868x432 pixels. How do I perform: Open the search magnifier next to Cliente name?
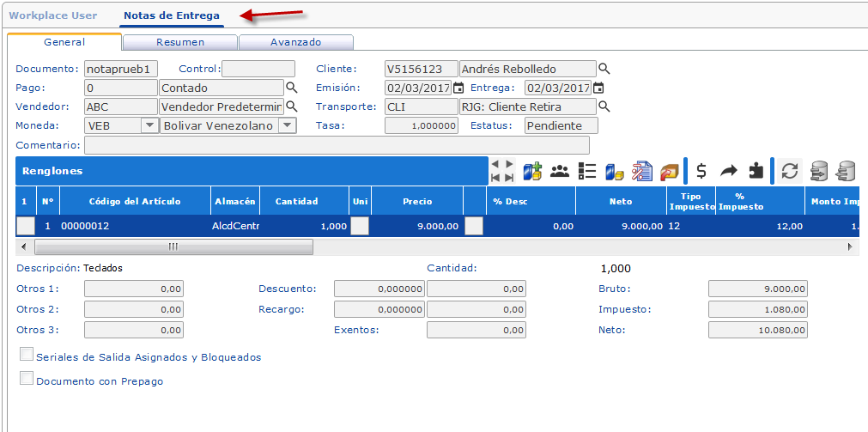click(x=604, y=69)
